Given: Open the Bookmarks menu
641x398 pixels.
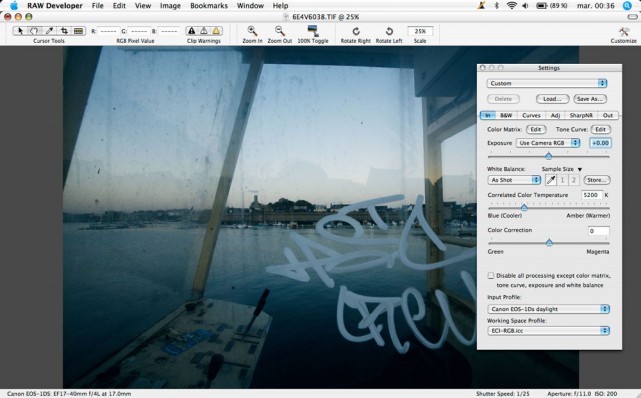Looking at the screenshot, I should coord(209,6).
